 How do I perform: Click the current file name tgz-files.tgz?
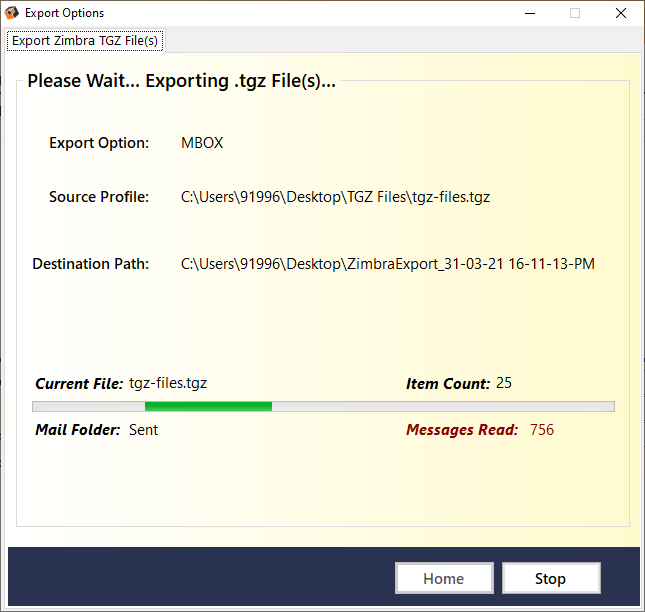pos(168,383)
